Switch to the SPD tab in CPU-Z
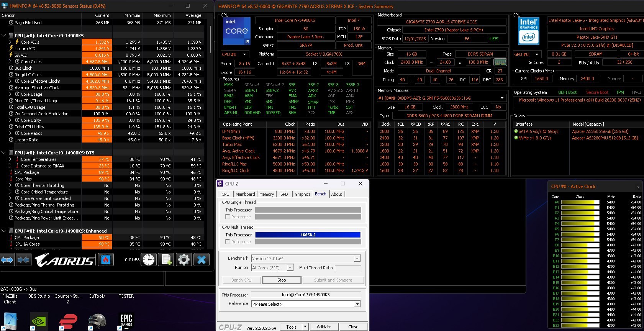Image resolution: width=644 pixels, height=331 pixels. click(284, 194)
